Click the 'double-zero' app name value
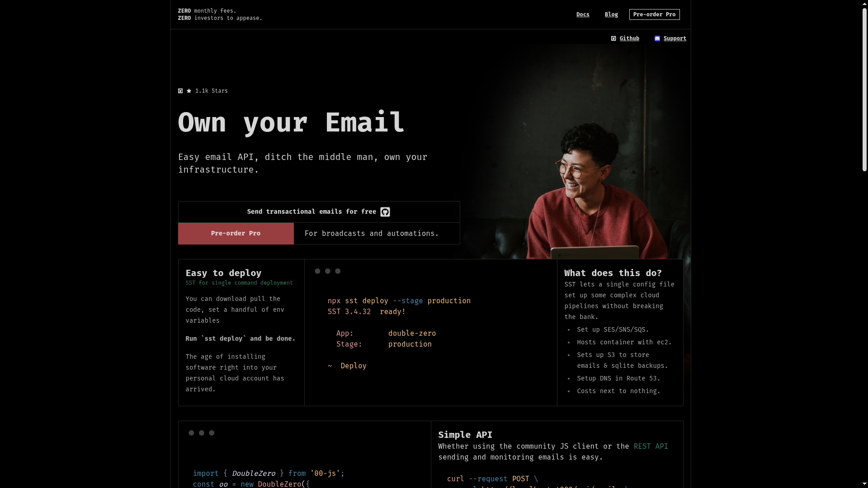The height and width of the screenshot is (488, 868). [412, 333]
